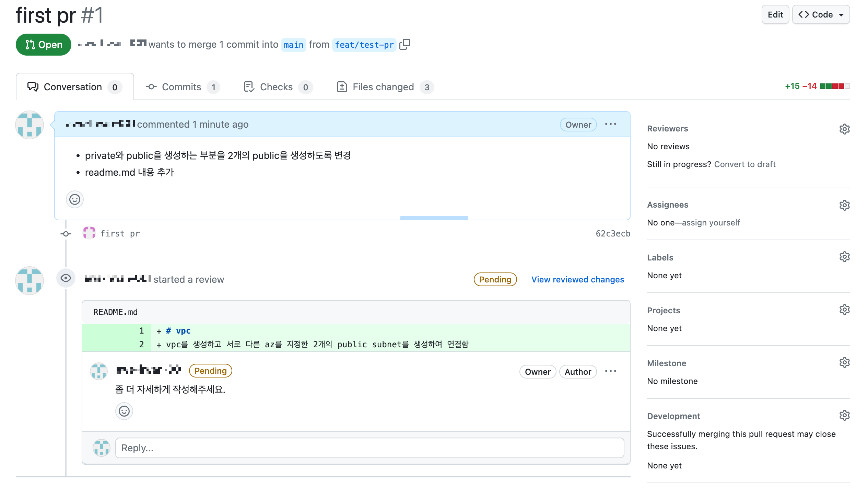
Task: Open the Milestone settings gear
Action: coord(844,363)
